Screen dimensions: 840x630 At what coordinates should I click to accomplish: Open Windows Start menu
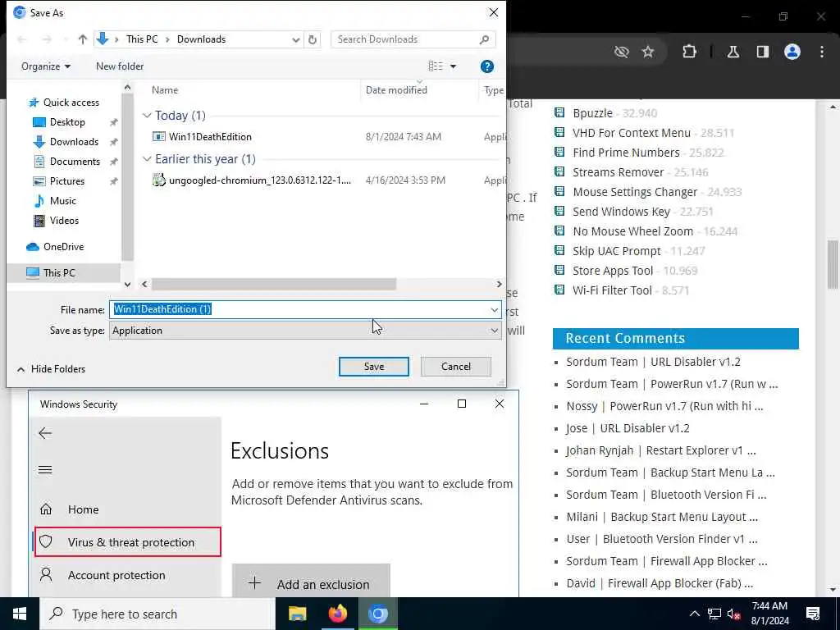(x=20, y=614)
